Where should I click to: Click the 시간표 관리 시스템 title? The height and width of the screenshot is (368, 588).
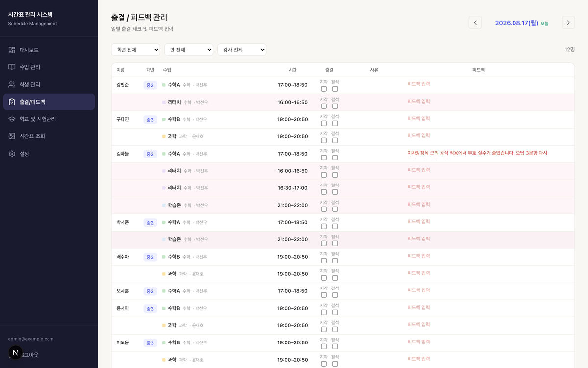[x=30, y=14]
